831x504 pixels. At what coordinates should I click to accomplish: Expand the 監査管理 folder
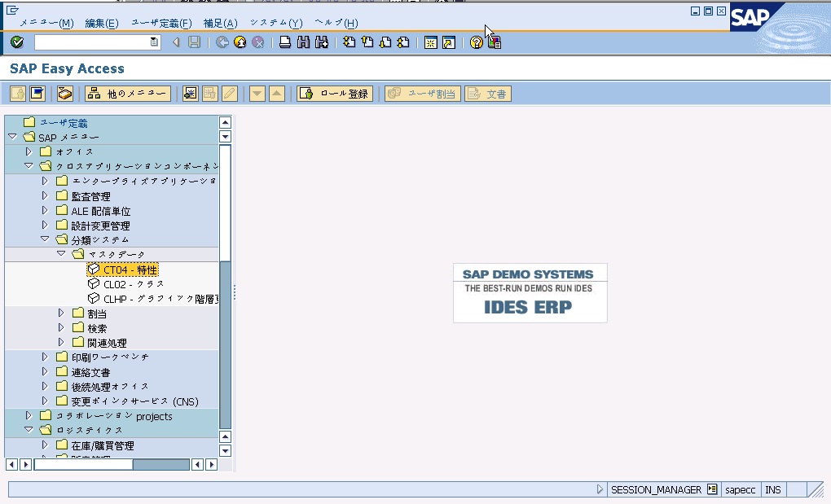click(x=45, y=196)
